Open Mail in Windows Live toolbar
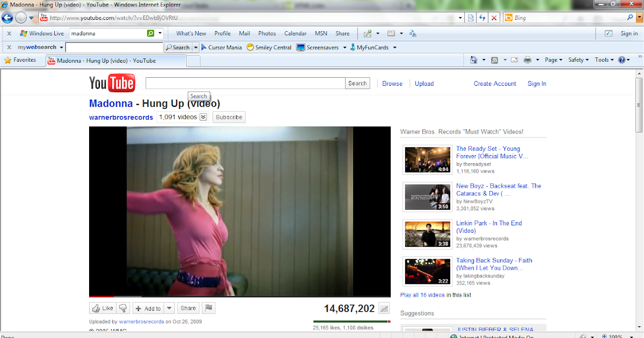This screenshot has height=338, width=644. click(x=245, y=33)
